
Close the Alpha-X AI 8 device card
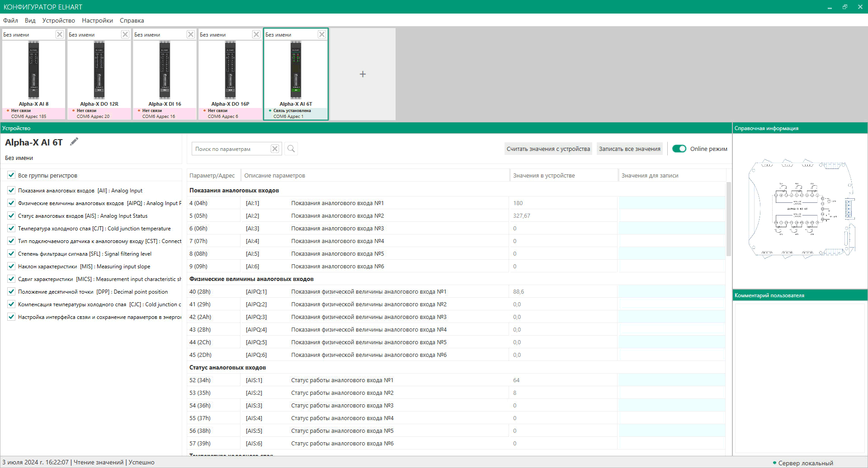pyautogui.click(x=59, y=34)
